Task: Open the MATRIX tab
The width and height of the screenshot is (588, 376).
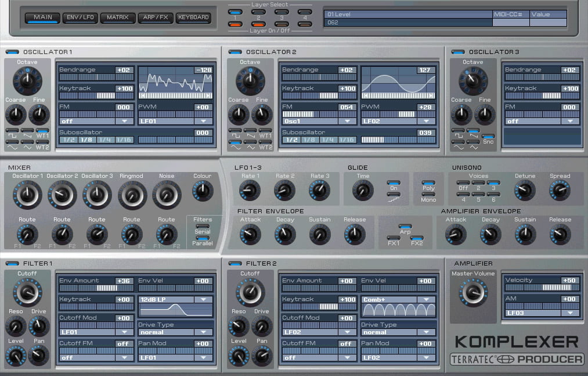Action: (x=118, y=17)
